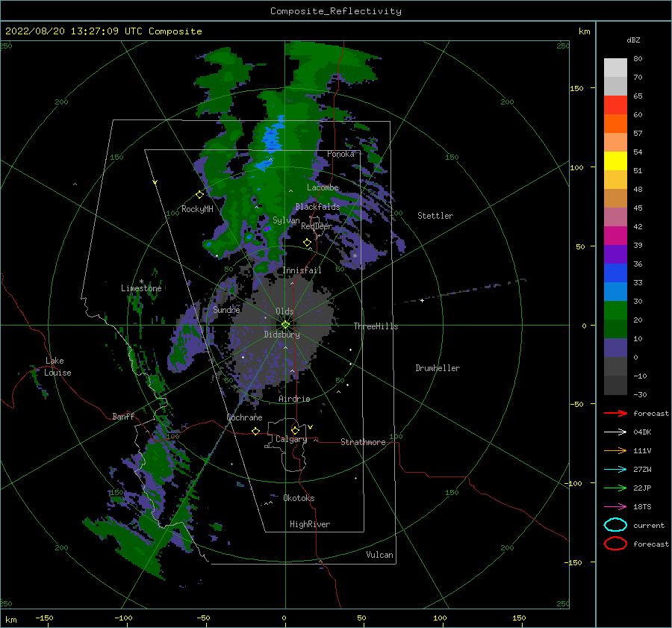672x628 pixels.
Task: Click the red forecast arrow in legend
Action: pyautogui.click(x=615, y=413)
